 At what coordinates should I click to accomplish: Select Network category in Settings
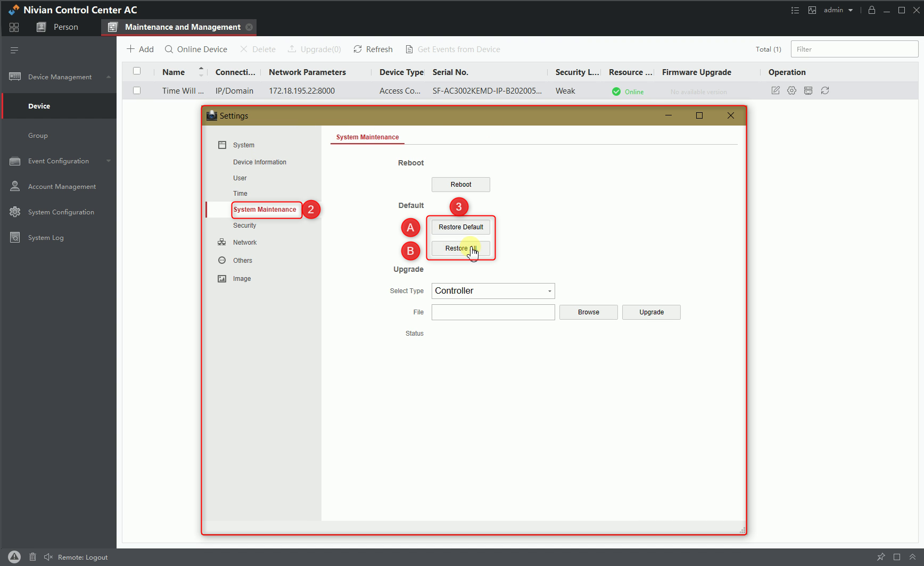click(x=245, y=243)
